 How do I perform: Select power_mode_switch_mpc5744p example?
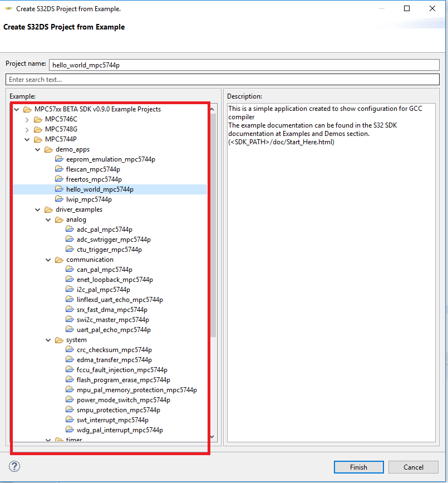[x=124, y=400]
